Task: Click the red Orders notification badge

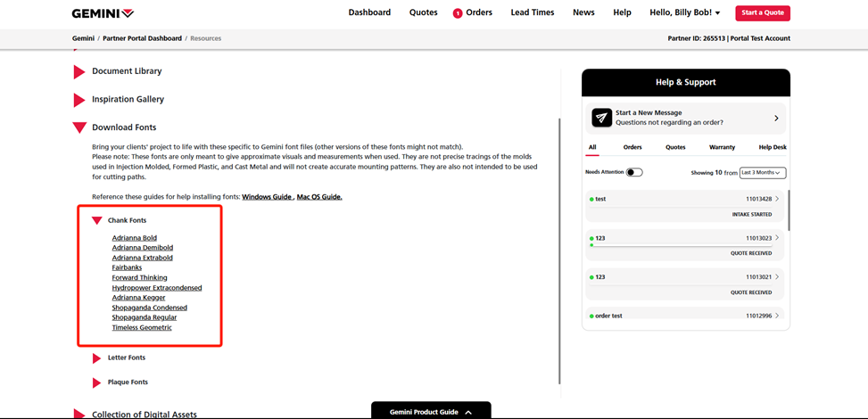Action: click(x=458, y=13)
